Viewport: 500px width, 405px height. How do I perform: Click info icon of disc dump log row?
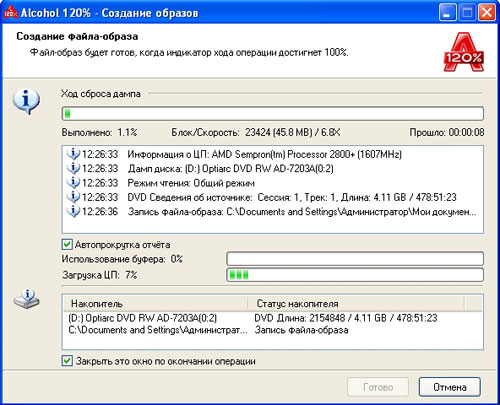[x=73, y=168]
